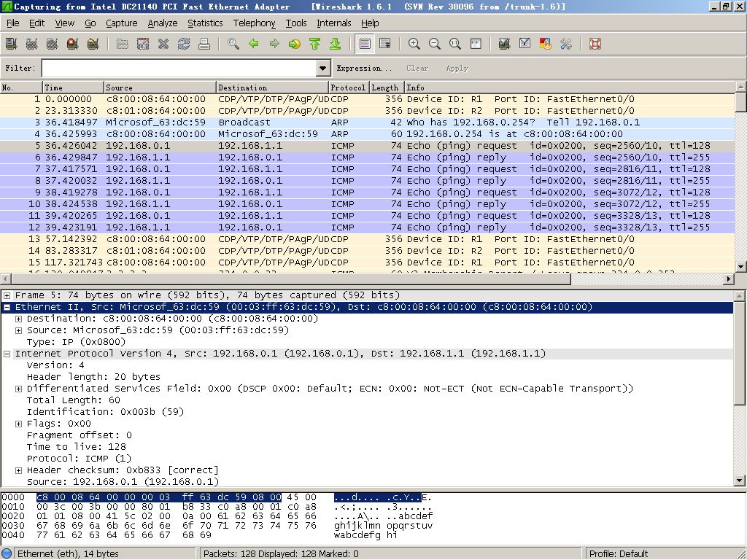Click Profile: Default in status bar
The width and height of the screenshot is (747, 560).
pyautogui.click(x=619, y=554)
